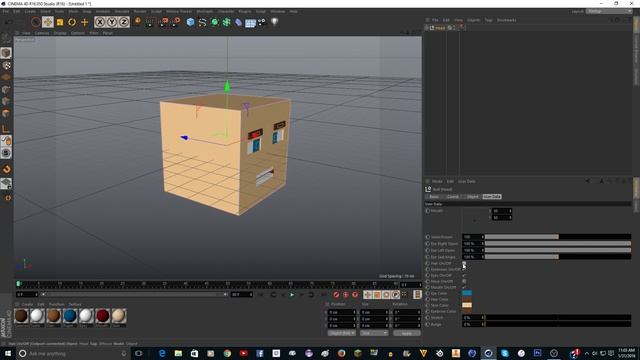Switch to the Coord. tab in Attributes
640x360 pixels.
[x=453, y=197]
